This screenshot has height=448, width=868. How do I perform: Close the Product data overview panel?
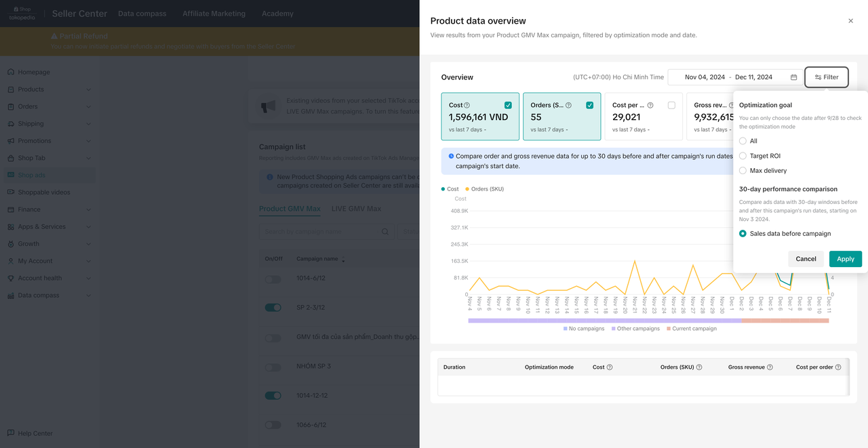pyautogui.click(x=850, y=21)
